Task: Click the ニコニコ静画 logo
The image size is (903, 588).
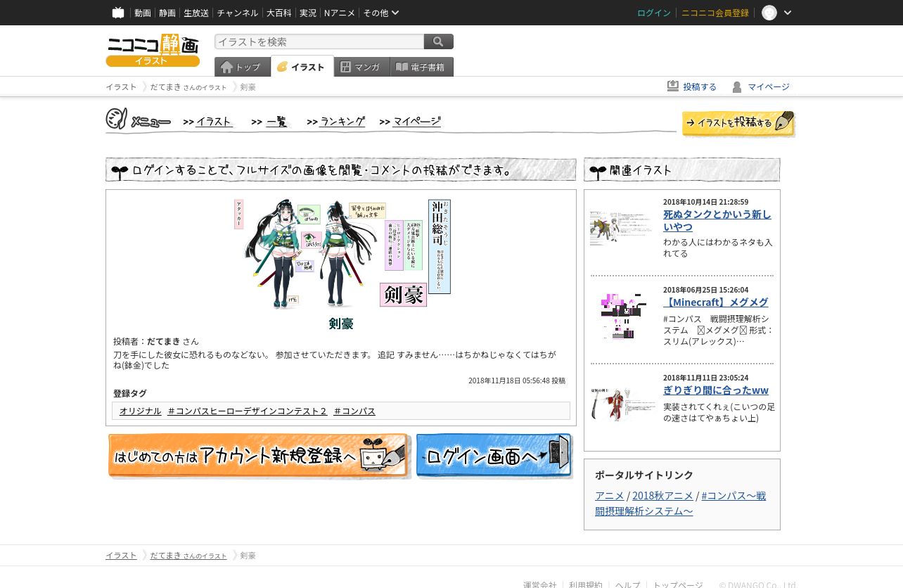Action: point(153,51)
